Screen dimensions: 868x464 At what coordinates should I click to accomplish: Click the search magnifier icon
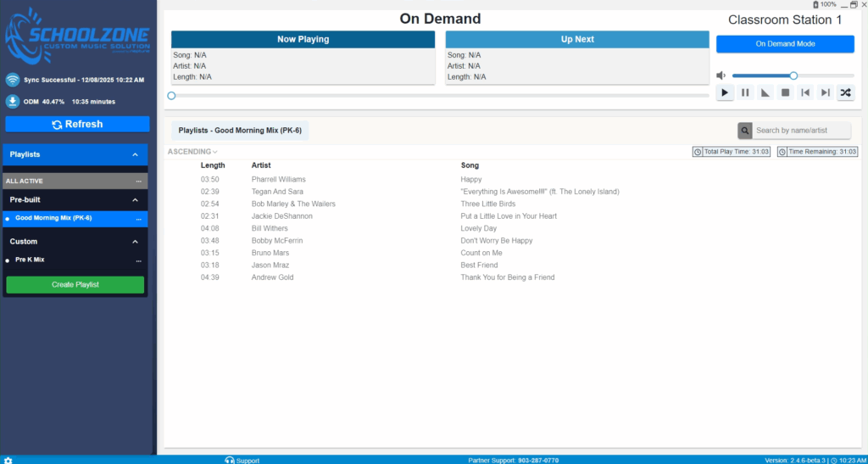tap(744, 131)
